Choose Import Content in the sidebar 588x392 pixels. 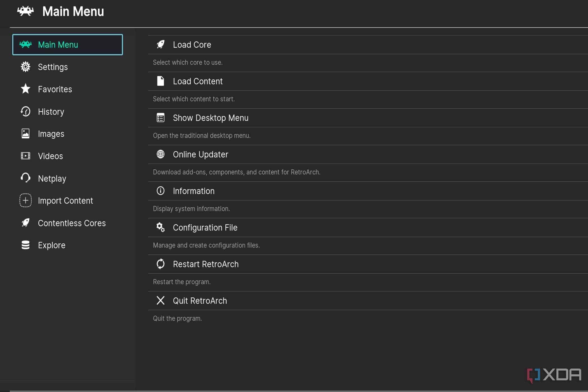[67, 201]
